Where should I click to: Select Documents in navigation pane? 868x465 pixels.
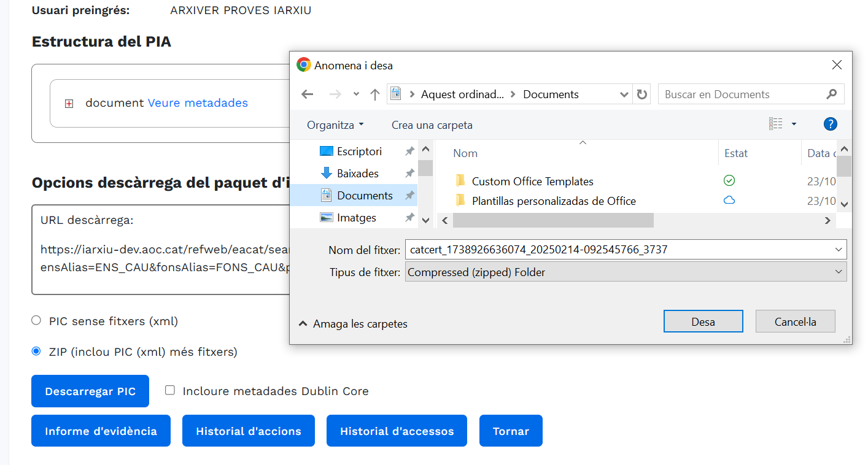point(365,196)
